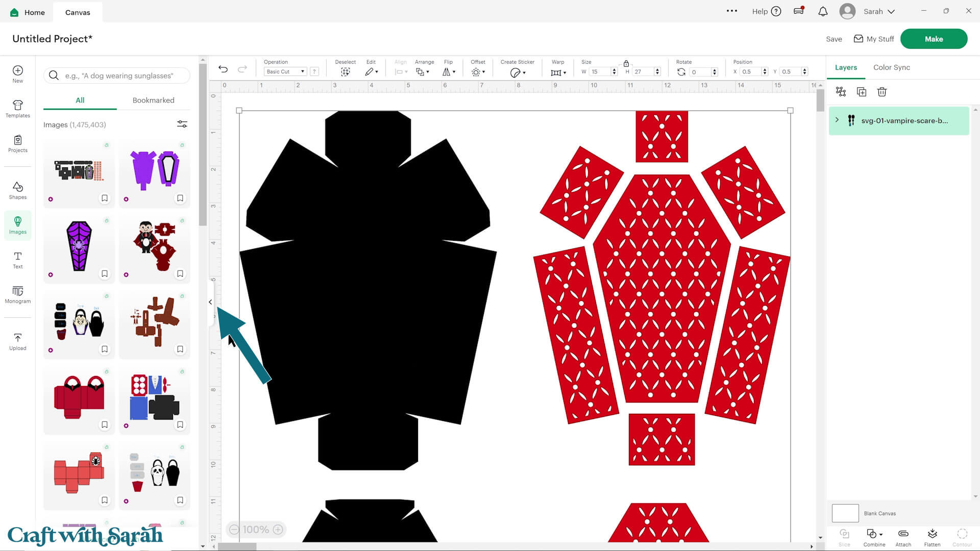Open the Upload panel
The image size is (980, 551).
[x=18, y=341]
